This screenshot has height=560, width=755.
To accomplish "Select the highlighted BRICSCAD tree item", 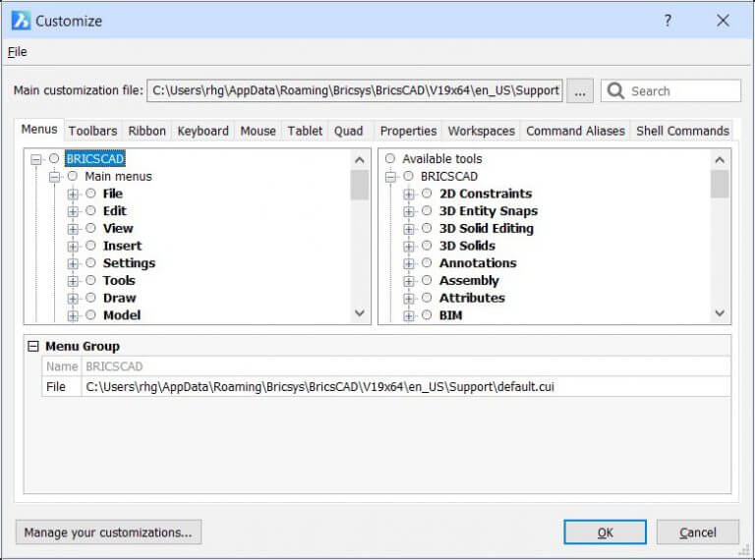I will (x=94, y=158).
